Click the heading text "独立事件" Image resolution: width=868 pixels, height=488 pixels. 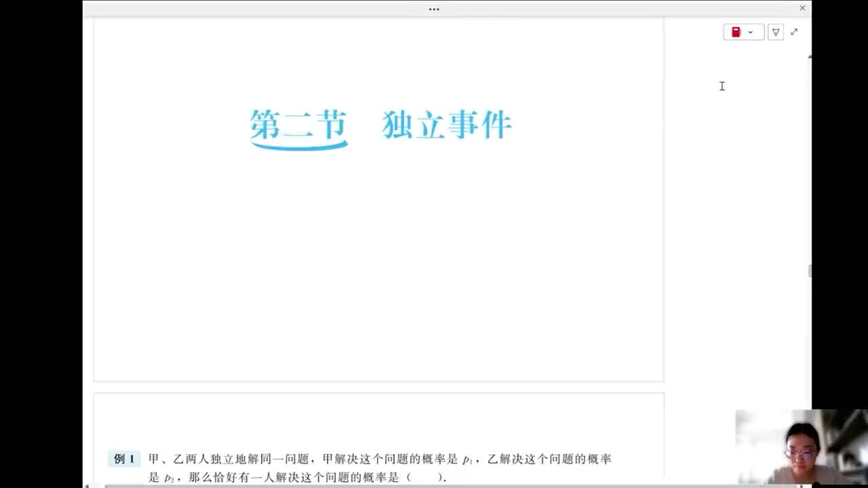point(447,125)
